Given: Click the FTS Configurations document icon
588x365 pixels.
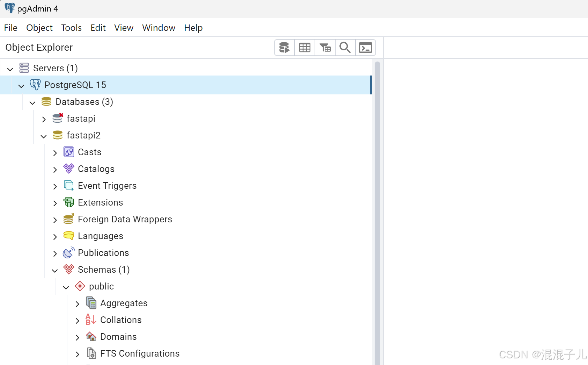Looking at the screenshot, I should point(91,353).
